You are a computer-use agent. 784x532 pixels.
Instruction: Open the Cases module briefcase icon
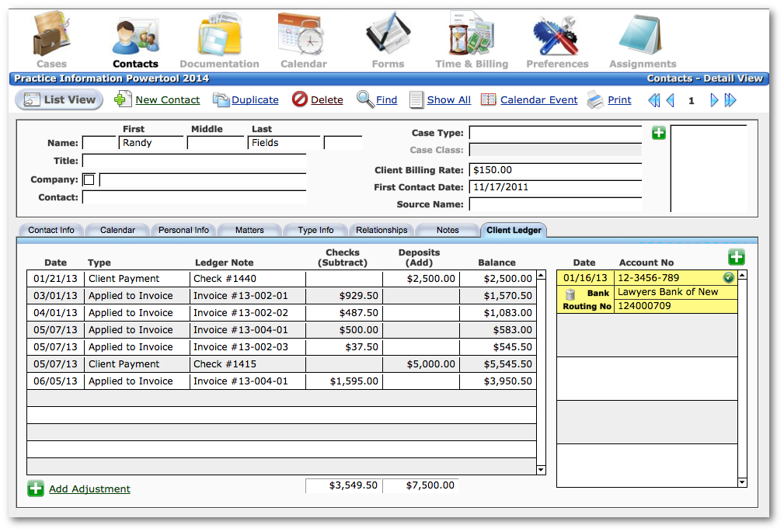pyautogui.click(x=51, y=33)
